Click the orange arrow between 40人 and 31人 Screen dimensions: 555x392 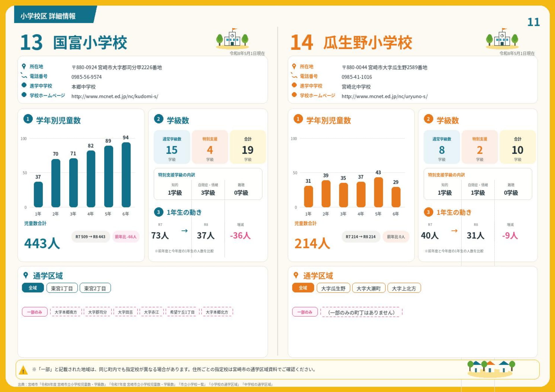point(454,231)
